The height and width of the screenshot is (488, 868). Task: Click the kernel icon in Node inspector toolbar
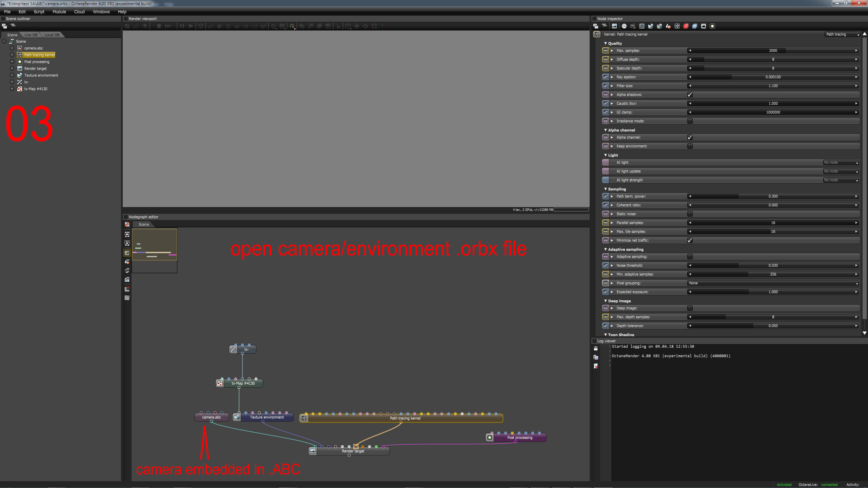click(677, 26)
